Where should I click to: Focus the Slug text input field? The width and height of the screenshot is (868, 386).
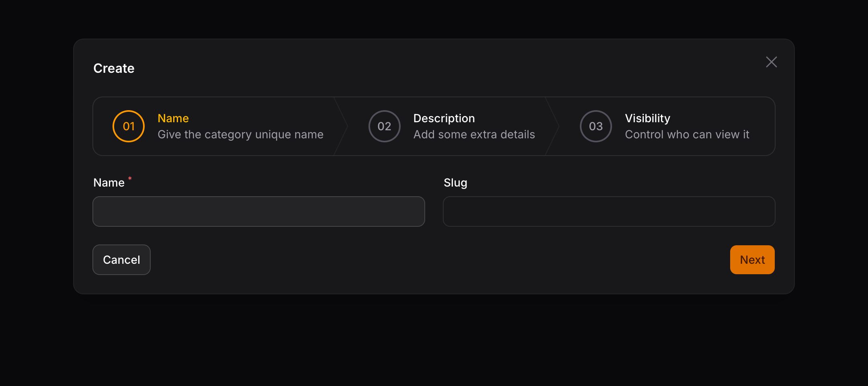[x=609, y=211]
